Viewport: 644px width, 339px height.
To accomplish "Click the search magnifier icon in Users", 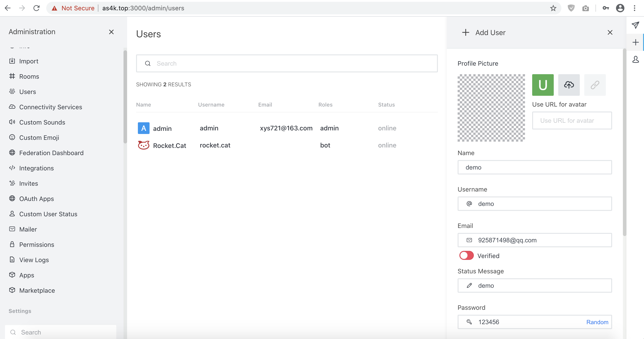I will 148,63.
